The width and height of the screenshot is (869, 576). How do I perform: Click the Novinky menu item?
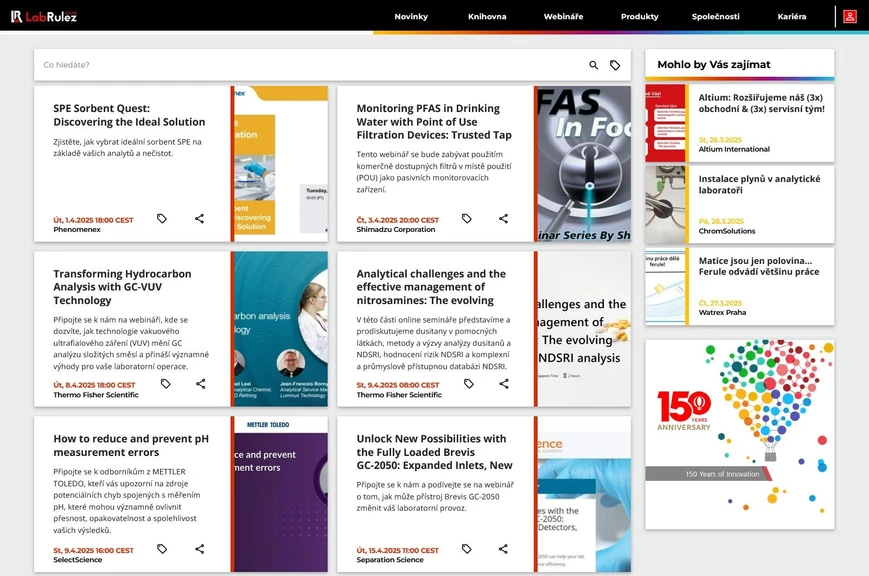[x=411, y=16]
